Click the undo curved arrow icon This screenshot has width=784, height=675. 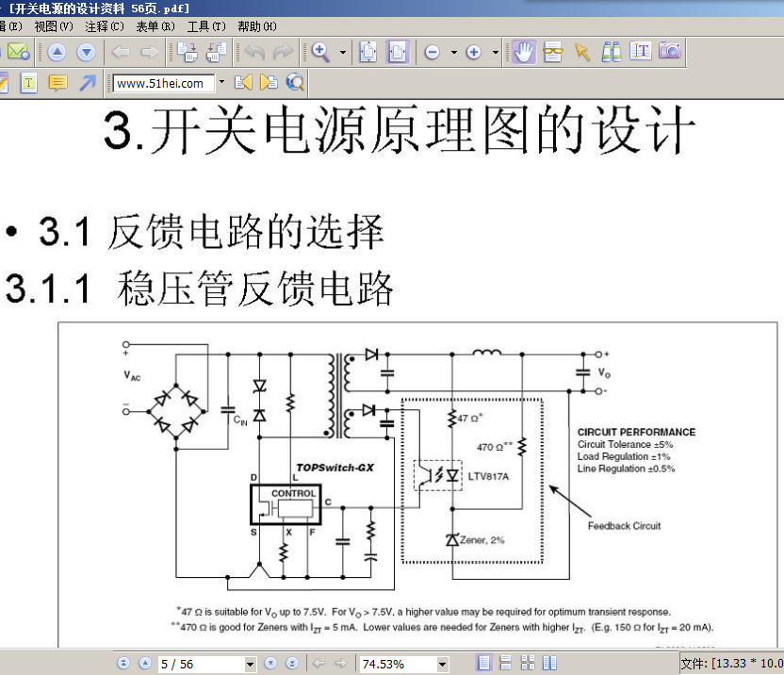(255, 52)
